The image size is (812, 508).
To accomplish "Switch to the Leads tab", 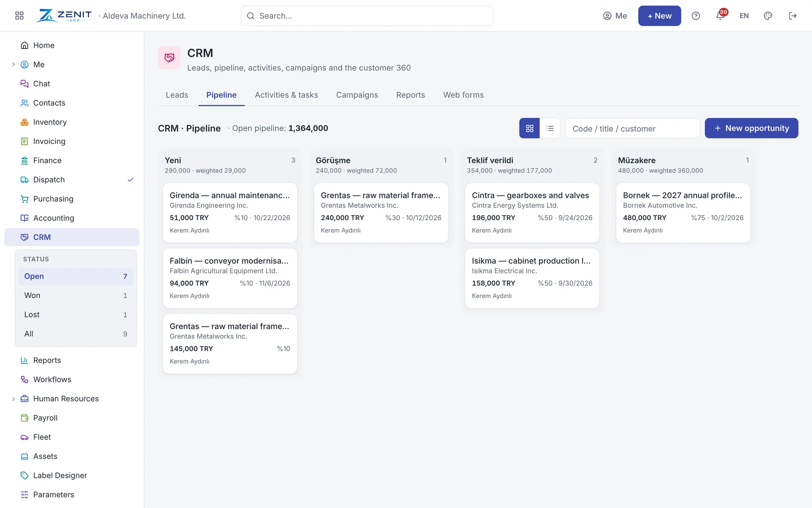I will coord(177,95).
